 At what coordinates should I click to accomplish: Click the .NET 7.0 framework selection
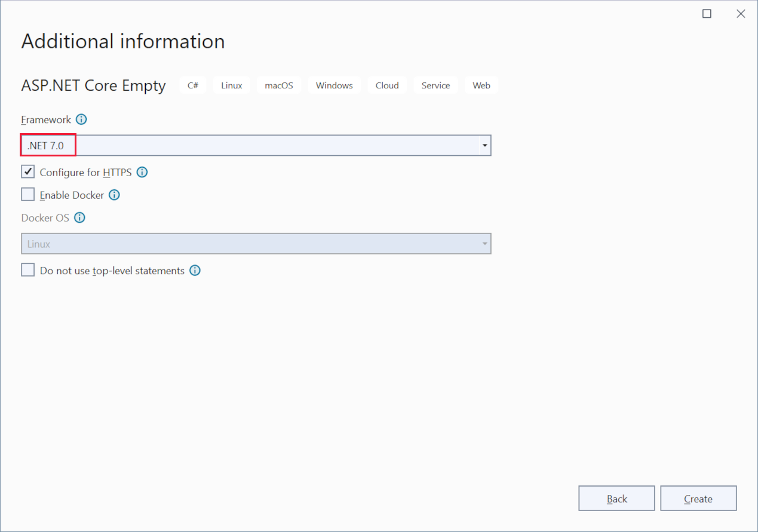coord(48,146)
